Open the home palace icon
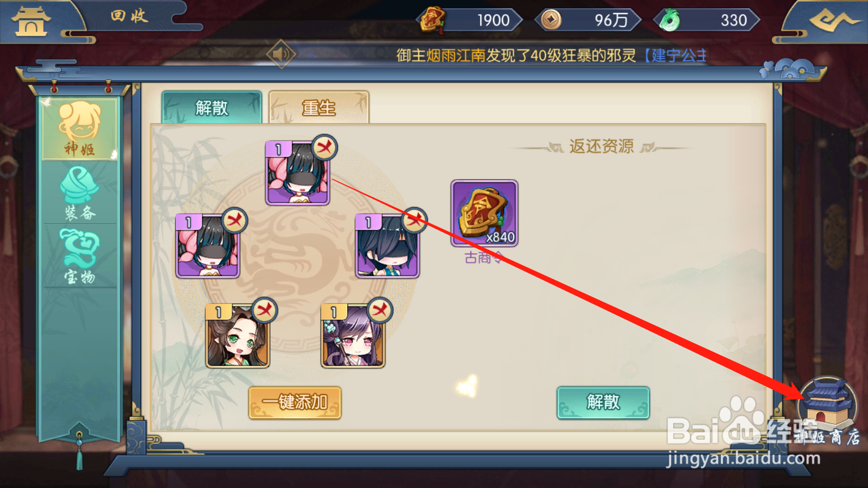Image resolution: width=868 pixels, height=488 pixels. (x=31, y=21)
